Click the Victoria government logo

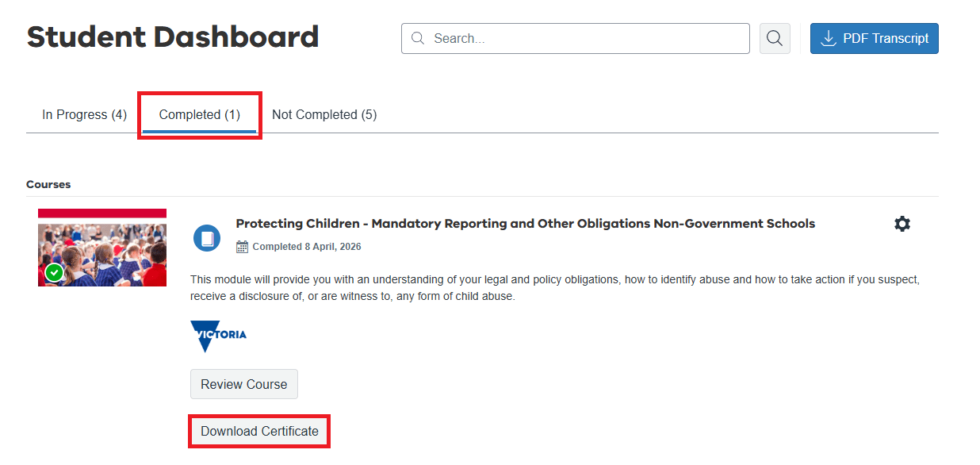tap(216, 336)
